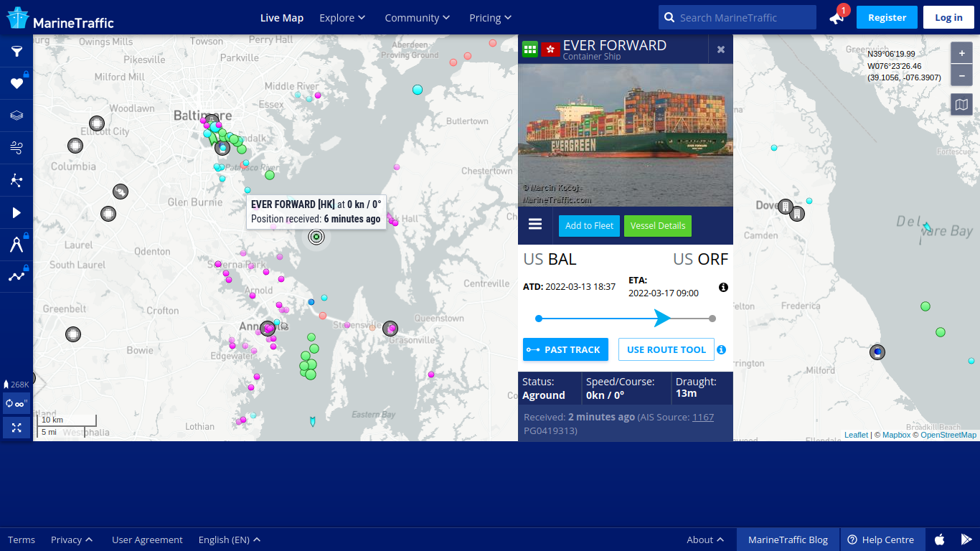Open Vessel Details page
Image resolution: width=980 pixels, height=551 pixels.
(658, 225)
